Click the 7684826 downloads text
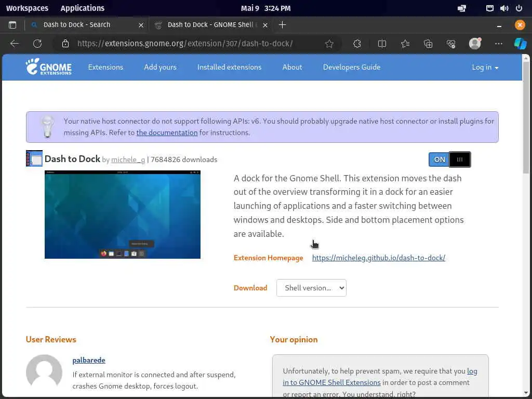 [184, 159]
